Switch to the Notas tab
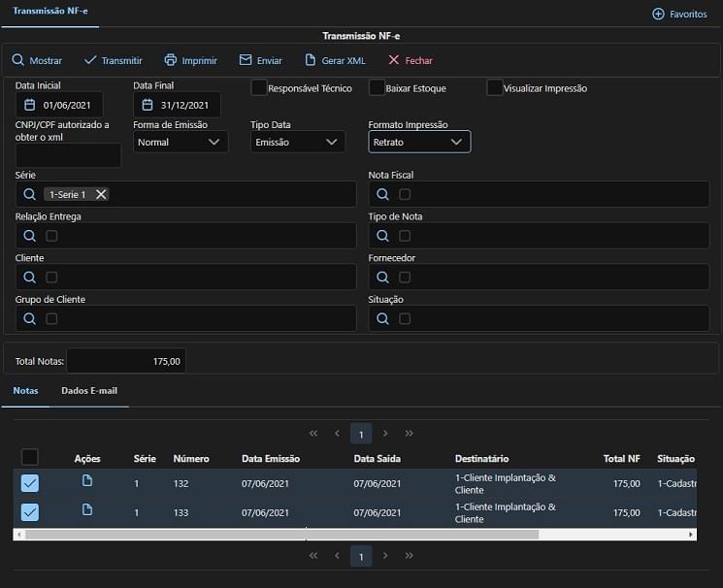Image resolution: width=723 pixels, height=588 pixels. pos(25,391)
